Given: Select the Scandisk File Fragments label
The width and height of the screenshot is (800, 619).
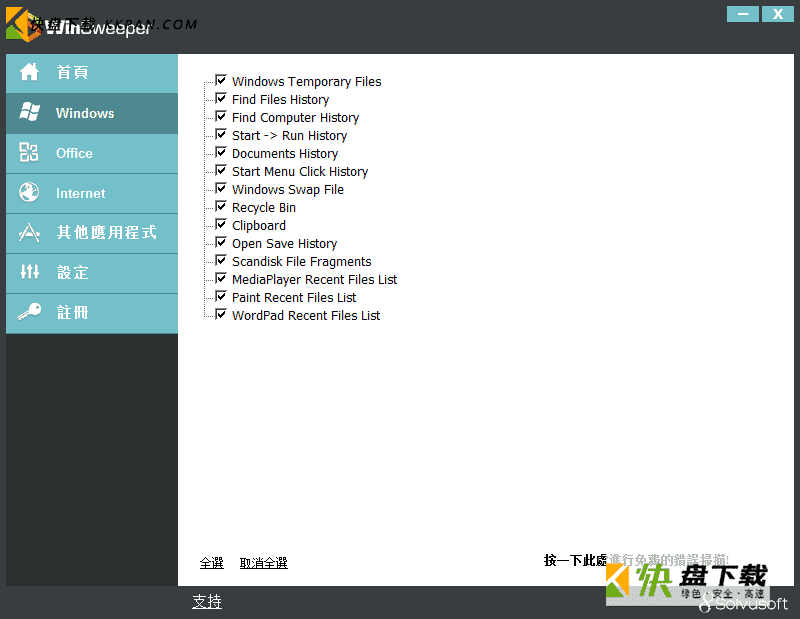Looking at the screenshot, I should click(x=302, y=262).
